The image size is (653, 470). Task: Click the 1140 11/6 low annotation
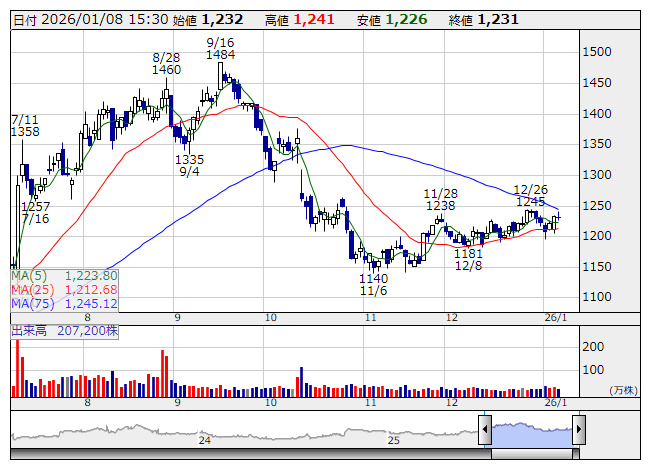pyautogui.click(x=374, y=284)
